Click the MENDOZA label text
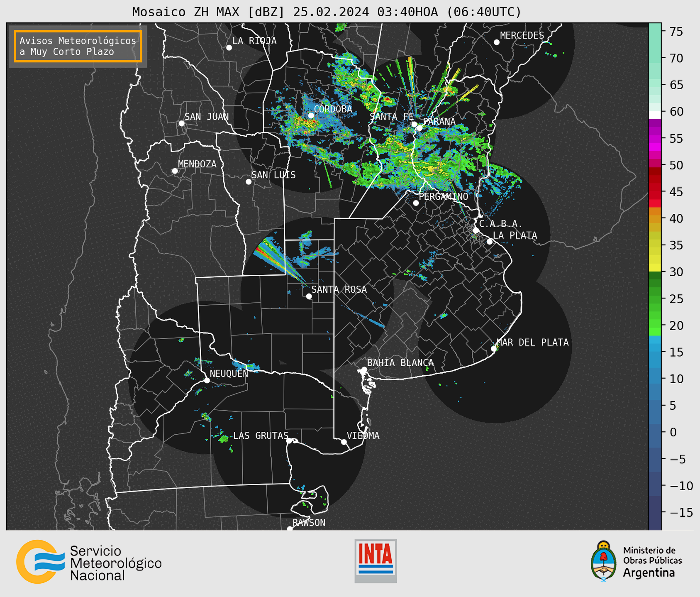This screenshot has height=597, width=700. coord(197,164)
